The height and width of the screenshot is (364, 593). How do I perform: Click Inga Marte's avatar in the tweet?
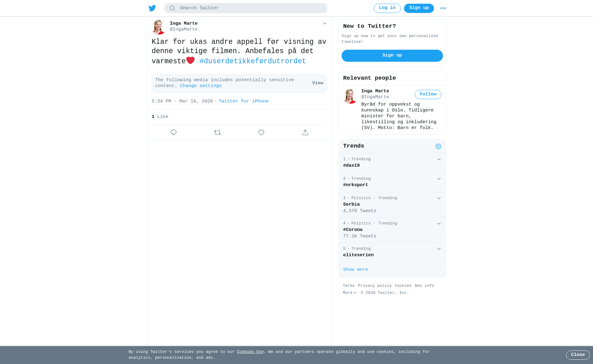pos(159,27)
